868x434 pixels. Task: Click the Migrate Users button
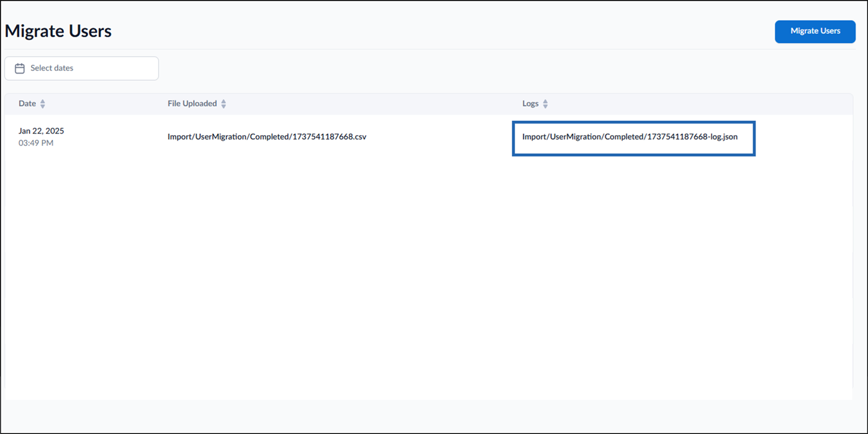[815, 31]
